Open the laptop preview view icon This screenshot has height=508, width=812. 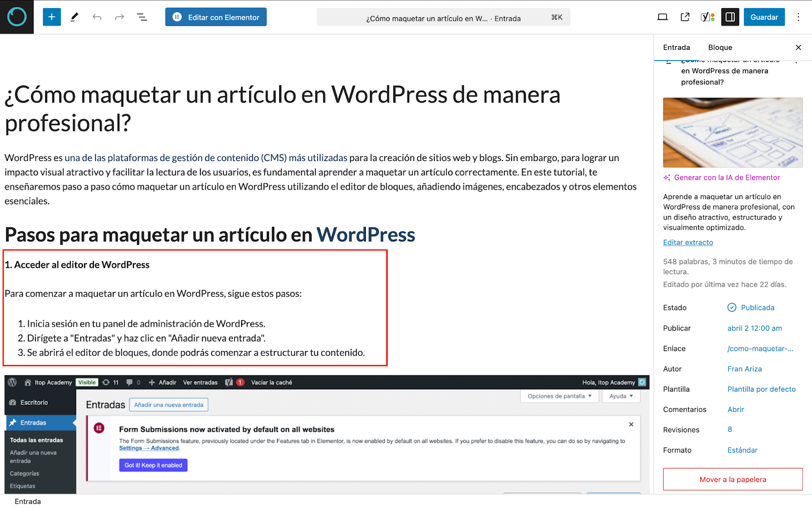[x=662, y=17]
